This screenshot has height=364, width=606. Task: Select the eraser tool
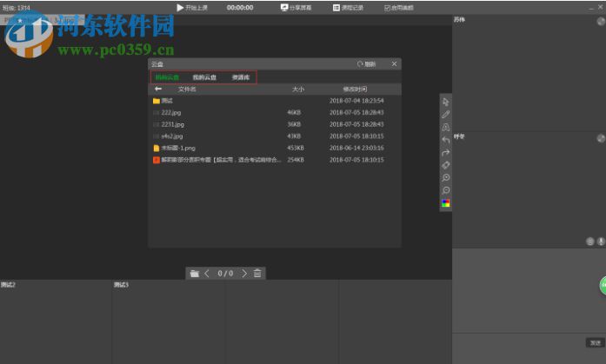point(446,165)
